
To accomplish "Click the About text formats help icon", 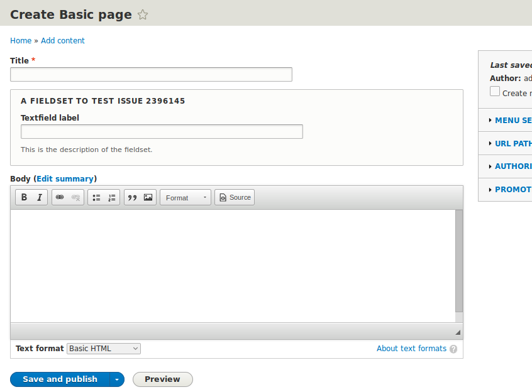I will [x=453, y=349].
